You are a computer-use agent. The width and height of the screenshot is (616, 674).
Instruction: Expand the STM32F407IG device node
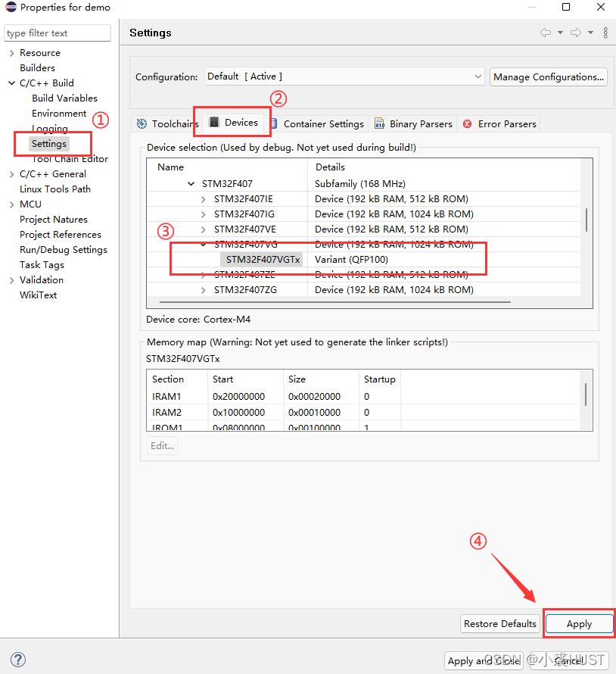tap(203, 214)
